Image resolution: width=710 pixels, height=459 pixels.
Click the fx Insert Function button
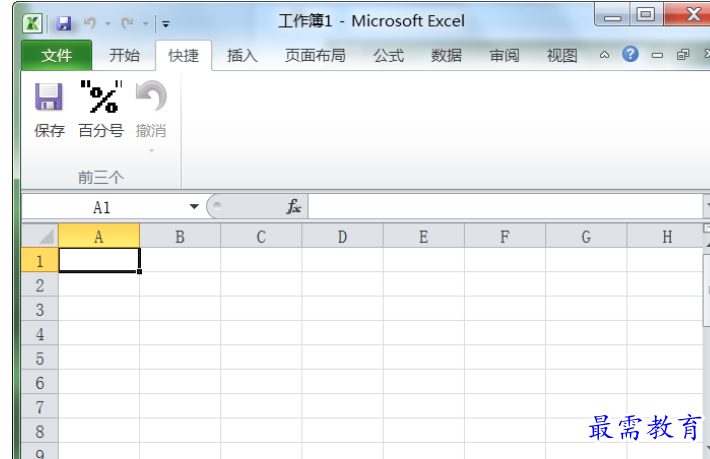click(293, 207)
